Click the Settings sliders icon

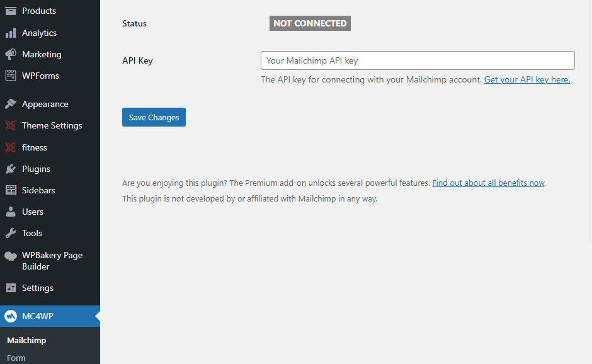pyautogui.click(x=11, y=288)
